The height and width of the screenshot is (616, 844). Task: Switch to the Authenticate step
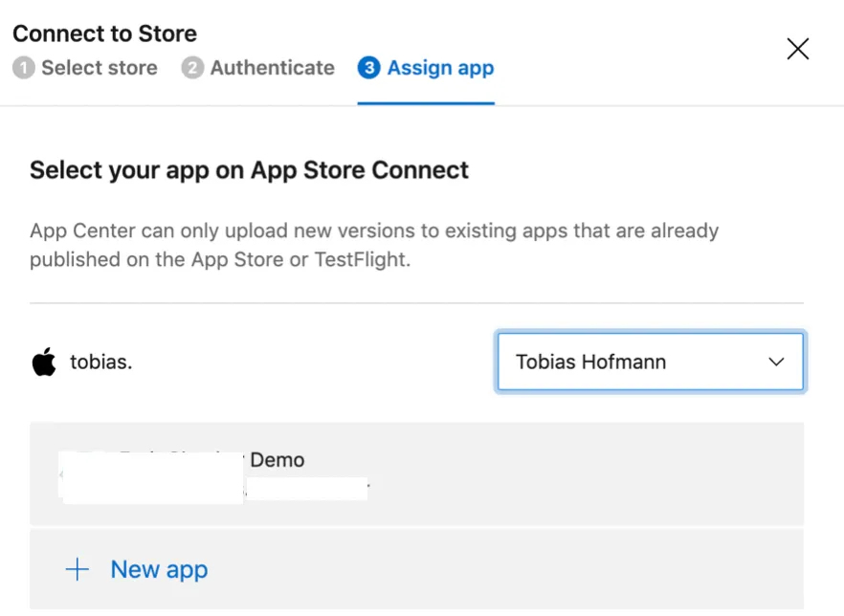[272, 69]
